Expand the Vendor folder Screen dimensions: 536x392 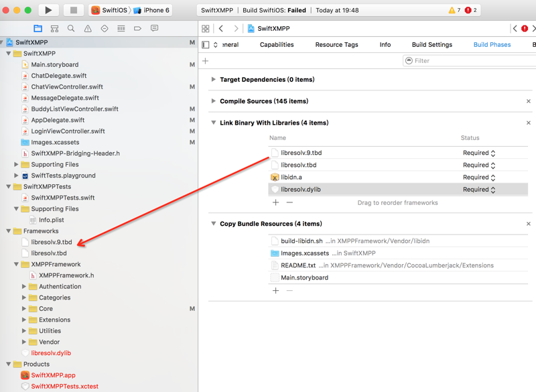(x=24, y=342)
